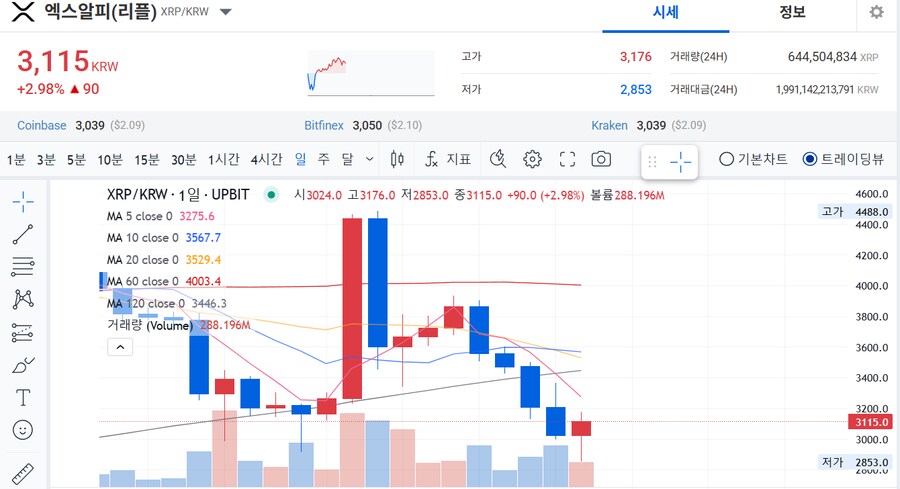Open chart settings gear in toolbar

click(532, 159)
